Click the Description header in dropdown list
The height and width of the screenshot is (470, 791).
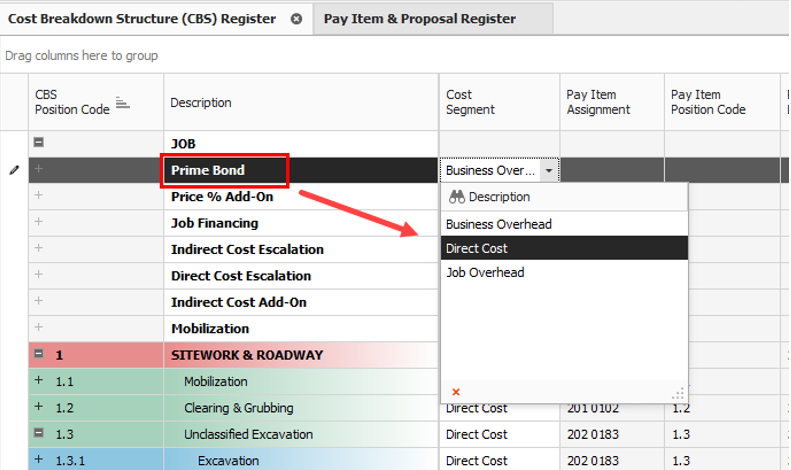click(564, 197)
